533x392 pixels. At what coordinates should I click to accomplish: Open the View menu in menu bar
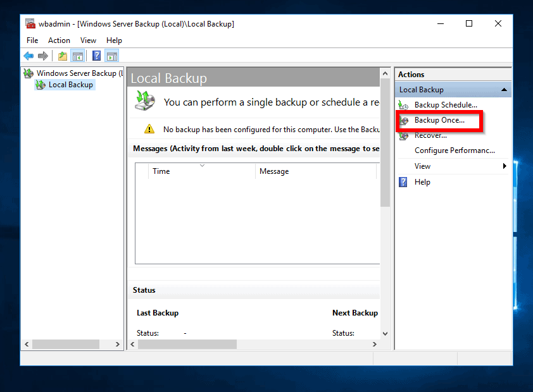pyautogui.click(x=88, y=40)
